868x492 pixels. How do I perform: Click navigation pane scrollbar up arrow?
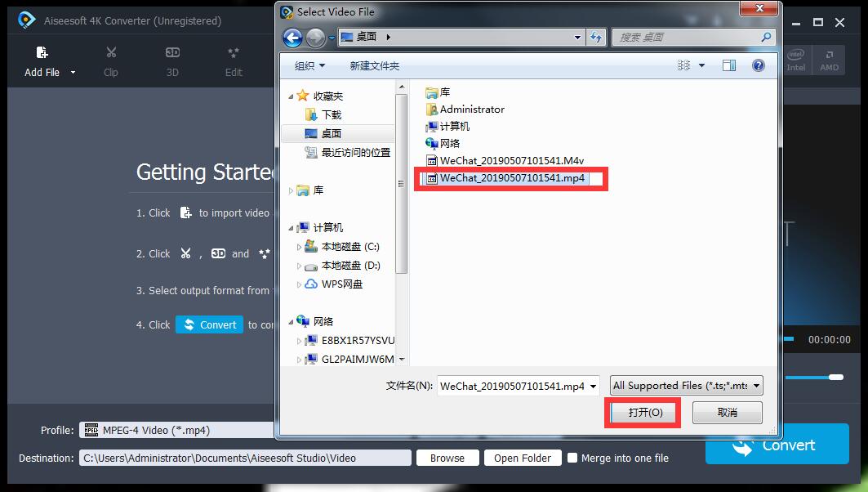click(x=402, y=87)
